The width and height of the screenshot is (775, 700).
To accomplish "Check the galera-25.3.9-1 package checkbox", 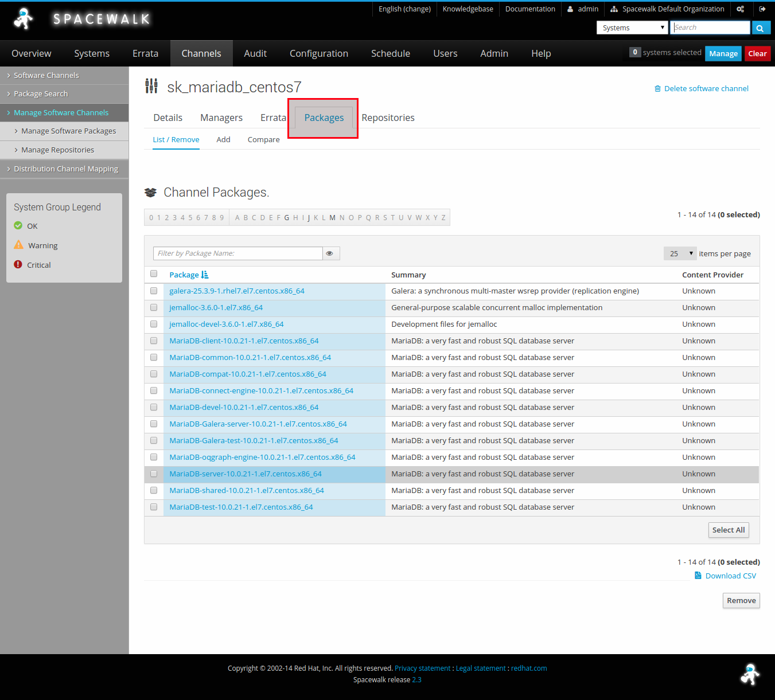I will [x=154, y=291].
